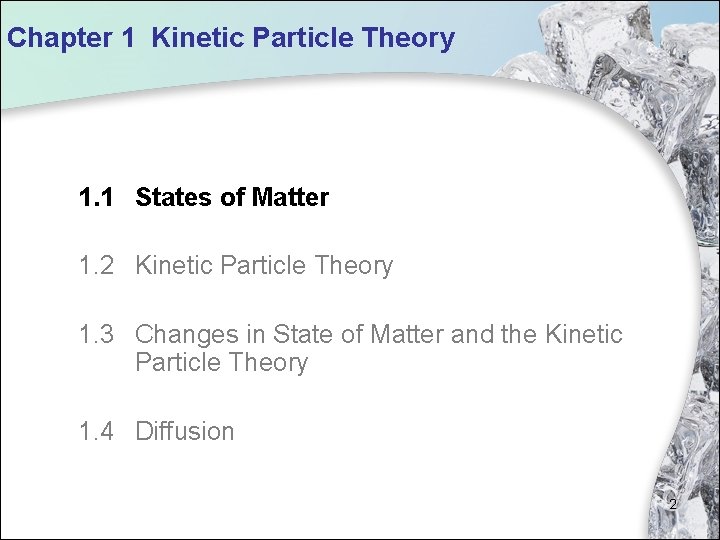
Task: Click the slide number 2 in the corner
Action: tap(673, 504)
